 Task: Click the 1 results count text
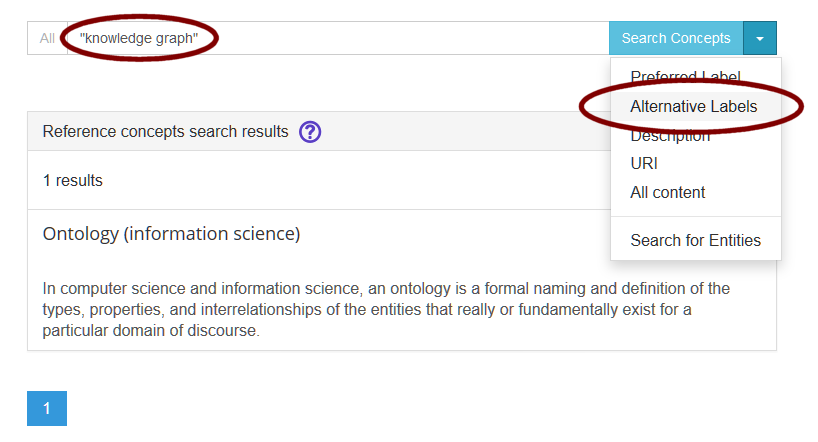73,181
